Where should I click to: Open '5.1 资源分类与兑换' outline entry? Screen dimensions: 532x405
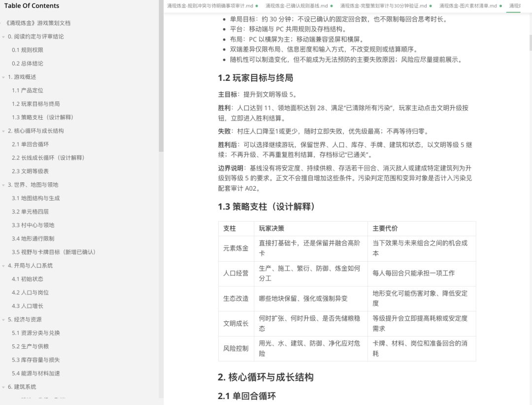pos(35,333)
